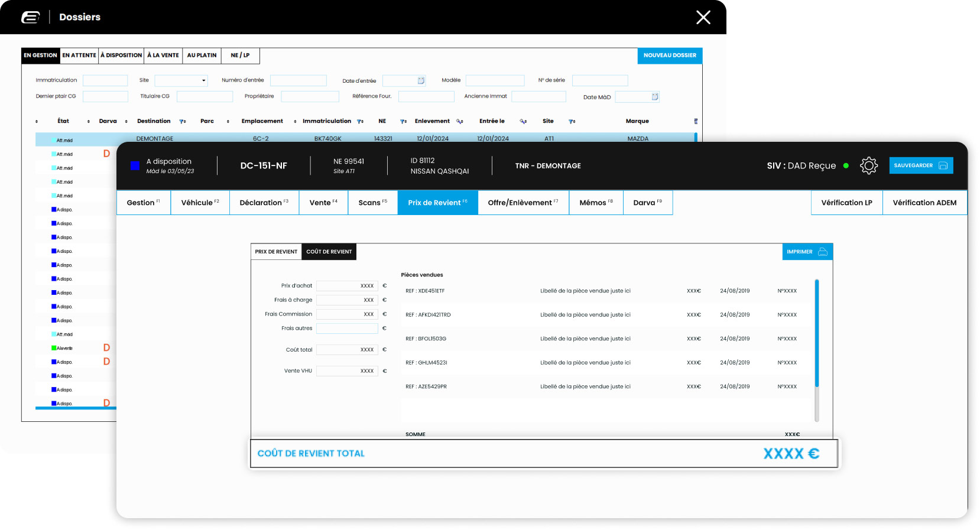980x530 pixels.
Task: Click the Darva D icon on Alavente row
Action: pyautogui.click(x=106, y=347)
